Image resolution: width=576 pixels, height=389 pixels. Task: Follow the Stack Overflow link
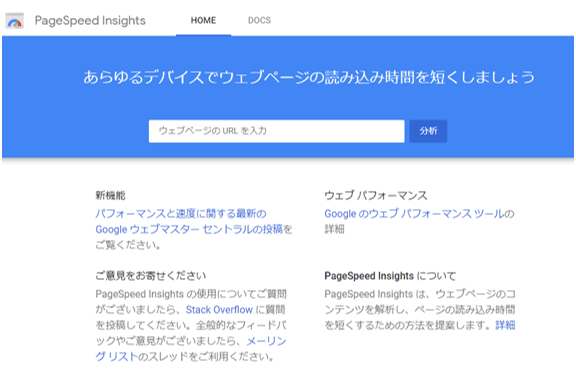click(219, 310)
